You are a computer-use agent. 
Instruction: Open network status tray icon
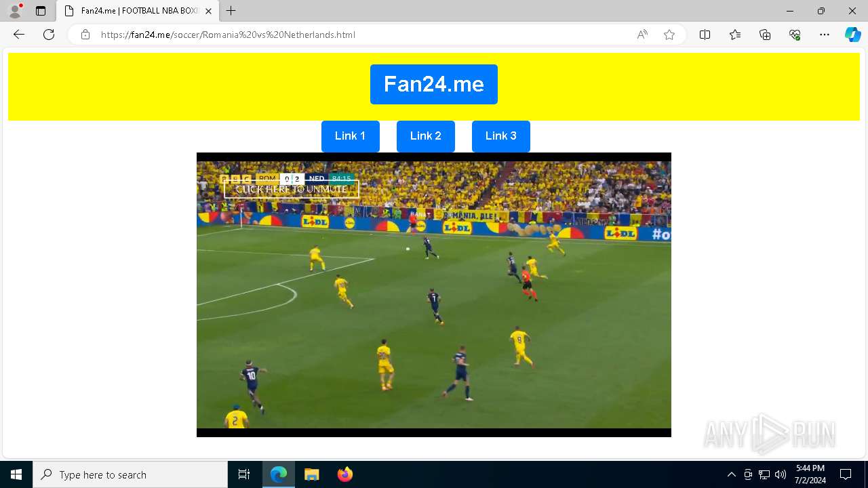pyautogui.click(x=764, y=474)
